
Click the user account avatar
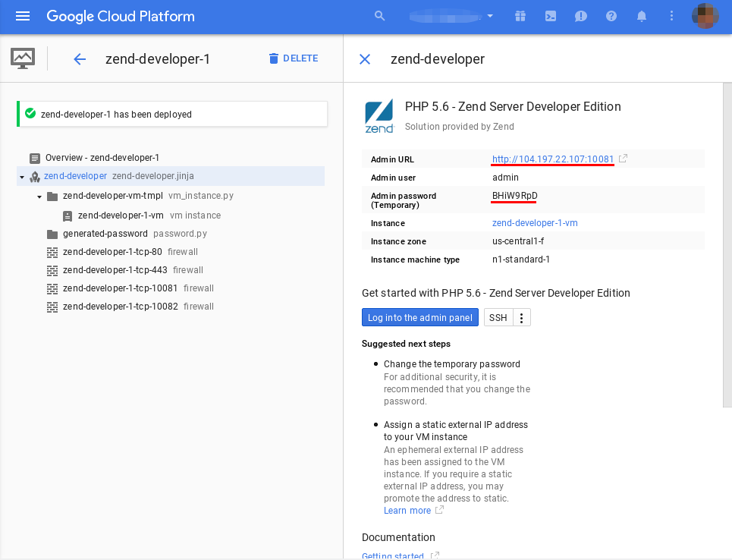pyautogui.click(x=705, y=17)
